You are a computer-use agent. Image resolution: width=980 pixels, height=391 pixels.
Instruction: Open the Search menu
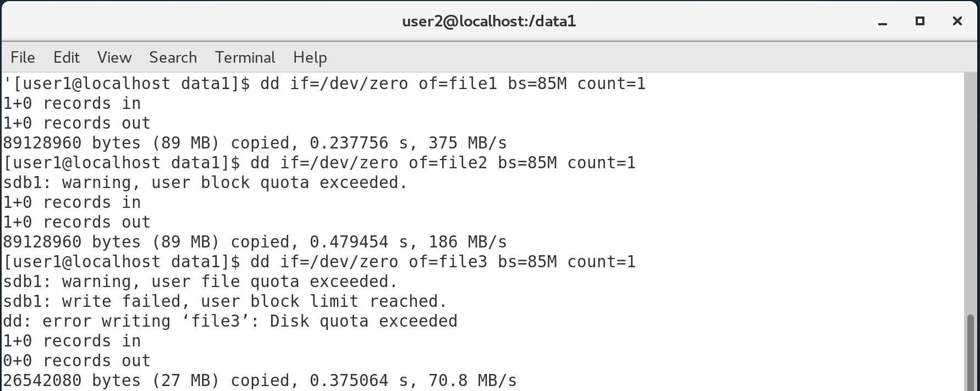tap(173, 57)
